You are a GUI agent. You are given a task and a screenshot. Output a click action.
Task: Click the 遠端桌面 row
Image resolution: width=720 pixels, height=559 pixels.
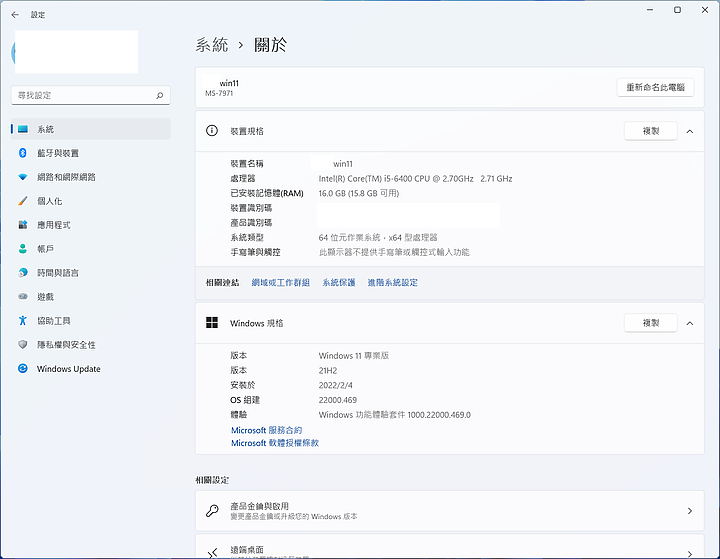pos(450,547)
